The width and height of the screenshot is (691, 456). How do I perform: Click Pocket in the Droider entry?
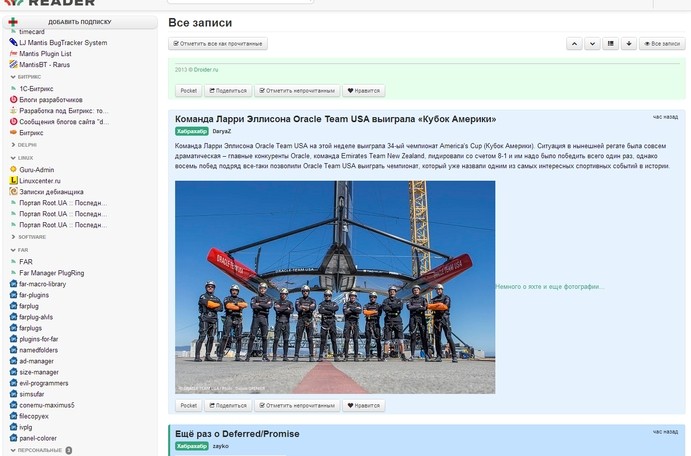tap(189, 91)
